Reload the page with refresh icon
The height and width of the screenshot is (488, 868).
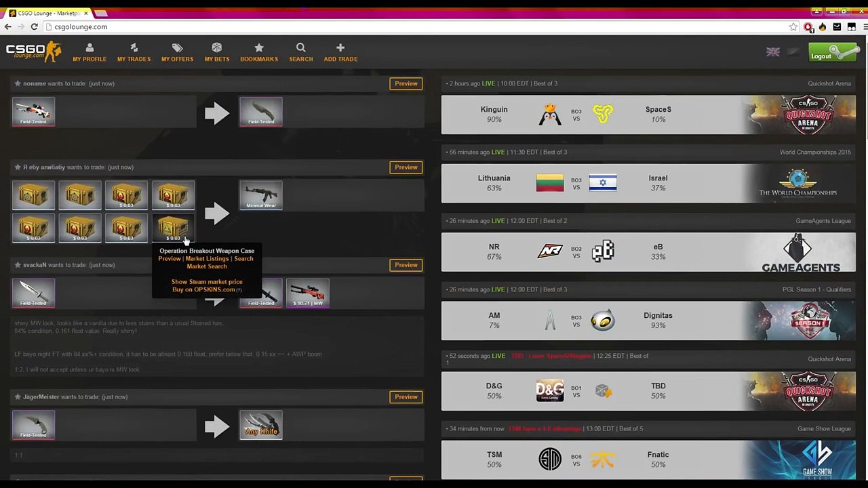34,26
